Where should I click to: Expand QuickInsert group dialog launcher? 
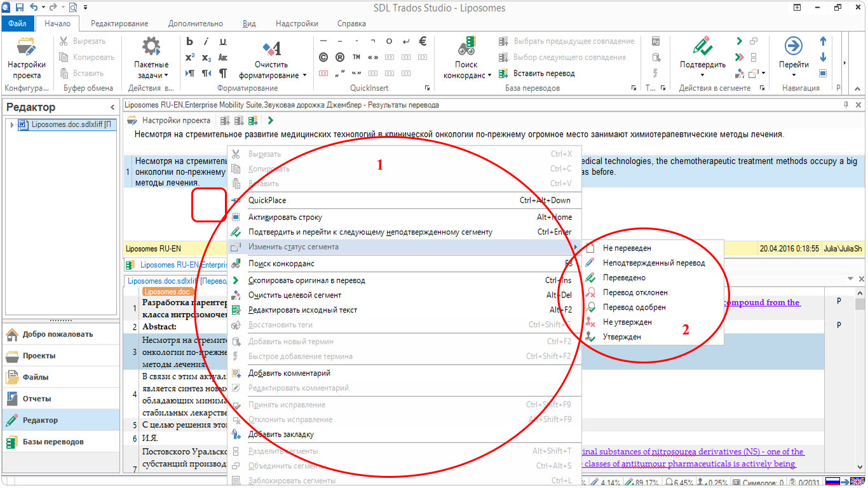pos(427,88)
